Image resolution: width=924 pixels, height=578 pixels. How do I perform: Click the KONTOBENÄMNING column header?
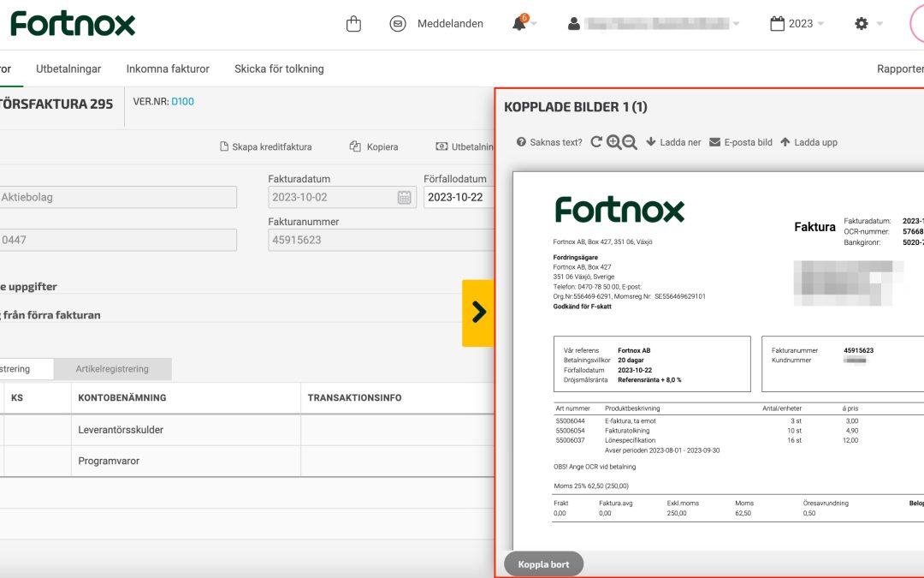(x=122, y=398)
